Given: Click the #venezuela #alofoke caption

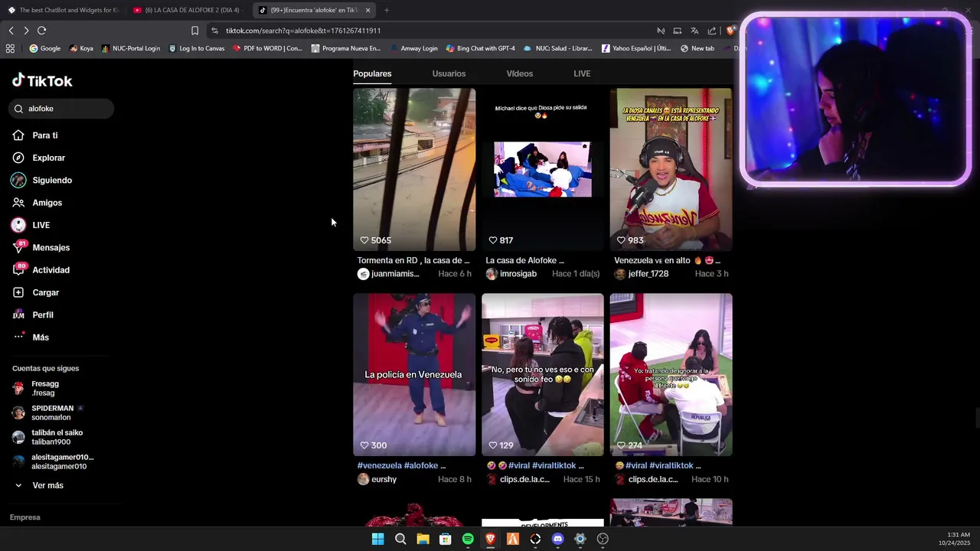Looking at the screenshot, I should point(401,465).
